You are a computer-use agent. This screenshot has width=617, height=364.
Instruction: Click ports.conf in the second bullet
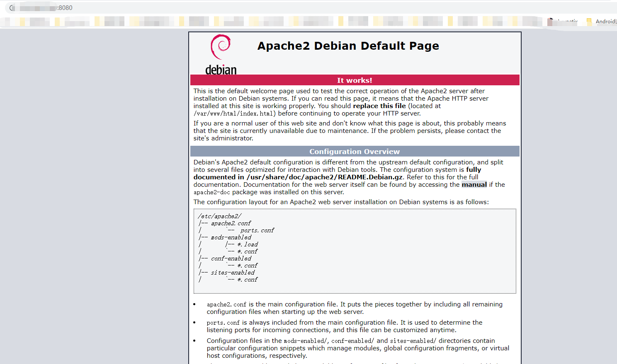223,323
